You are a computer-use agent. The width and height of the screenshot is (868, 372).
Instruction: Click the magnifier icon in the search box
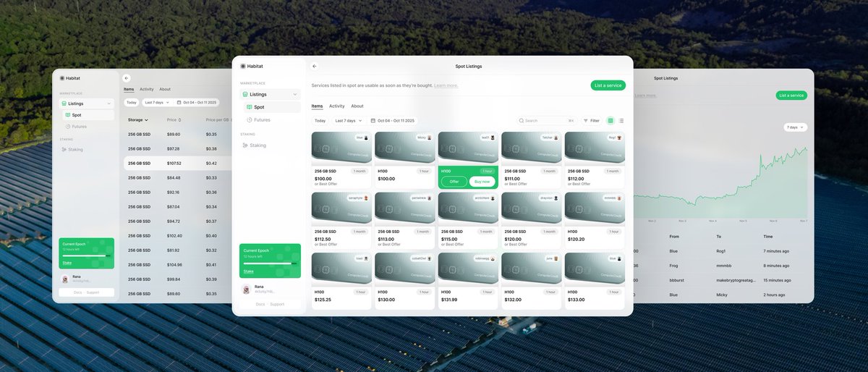(521, 121)
